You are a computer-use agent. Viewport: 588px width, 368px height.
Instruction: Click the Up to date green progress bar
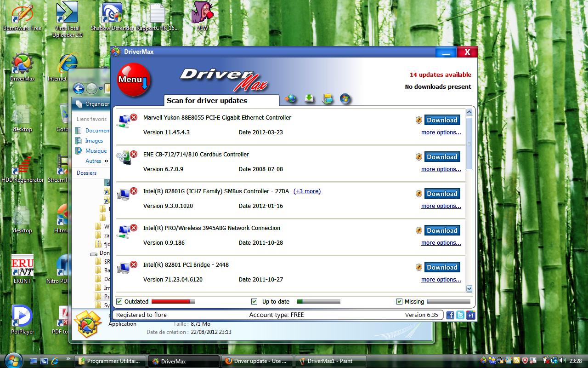[319, 302]
